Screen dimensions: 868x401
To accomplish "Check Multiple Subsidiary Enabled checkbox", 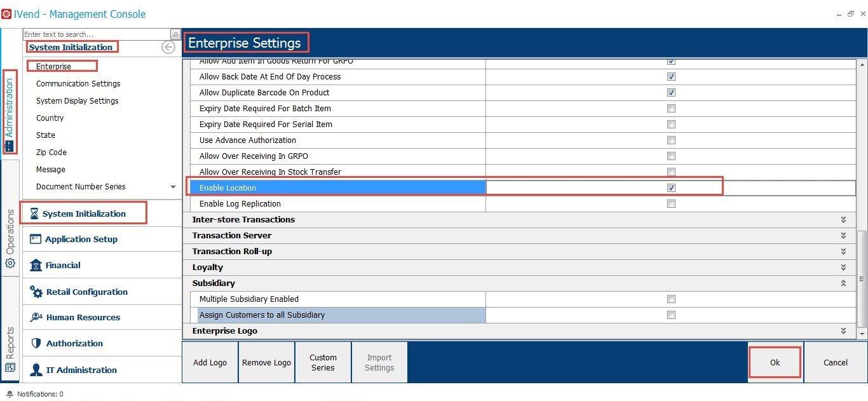I will pyautogui.click(x=671, y=299).
